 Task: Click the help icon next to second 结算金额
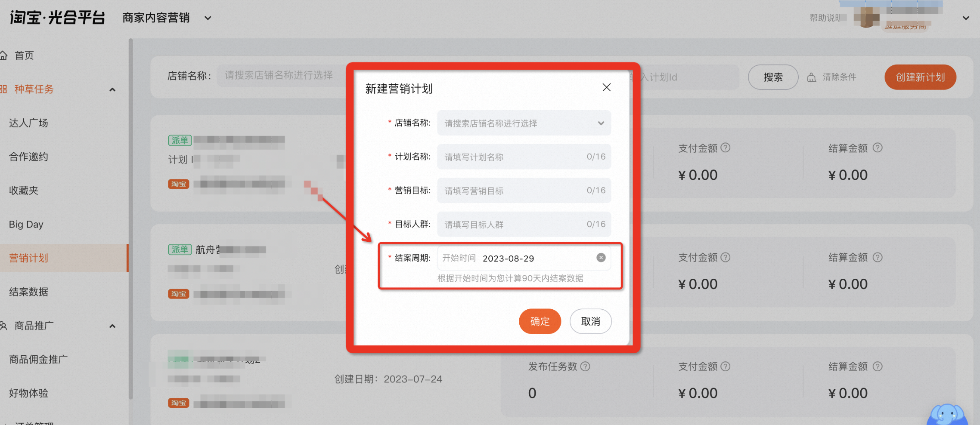878,257
